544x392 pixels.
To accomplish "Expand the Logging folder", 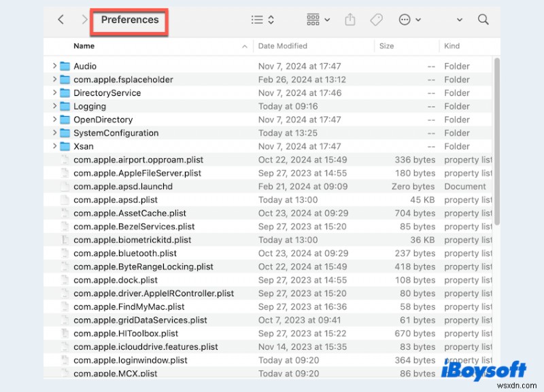I will pos(54,106).
